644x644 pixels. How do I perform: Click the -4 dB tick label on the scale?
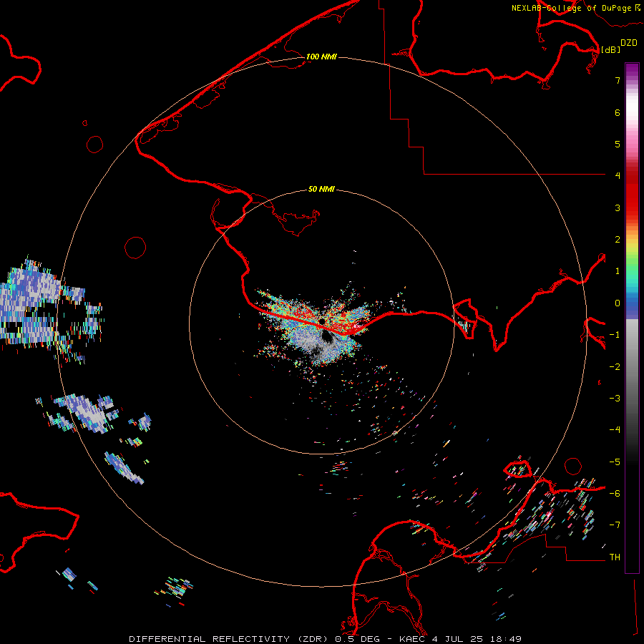(615, 430)
